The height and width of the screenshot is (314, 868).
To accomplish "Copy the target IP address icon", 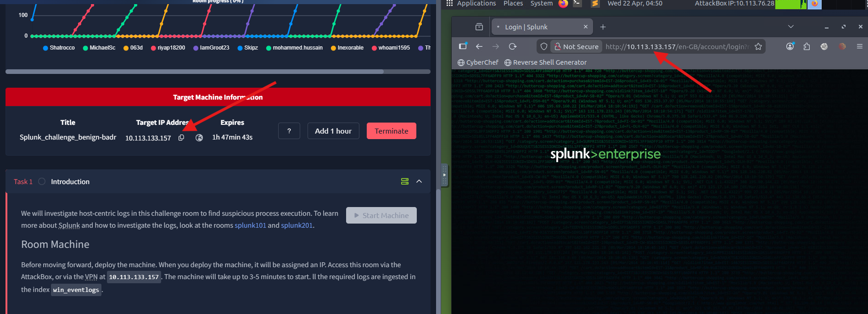I will [181, 138].
